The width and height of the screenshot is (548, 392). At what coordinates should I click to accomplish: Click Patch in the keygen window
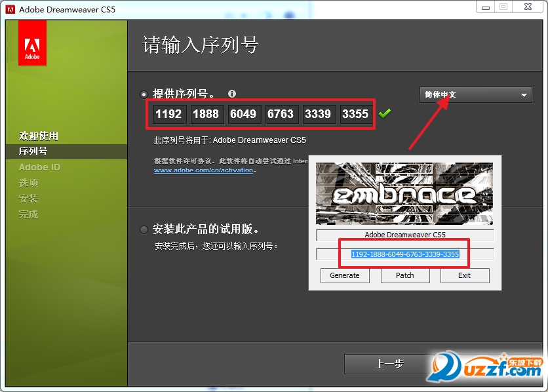404,275
